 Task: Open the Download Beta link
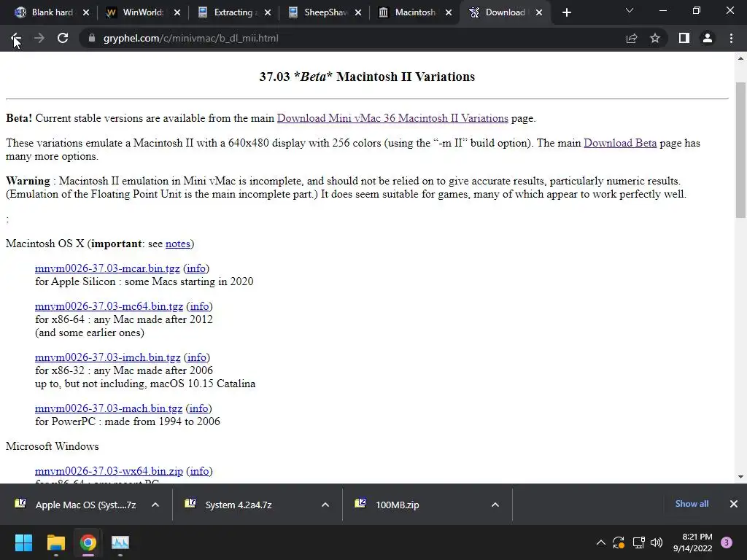click(620, 143)
